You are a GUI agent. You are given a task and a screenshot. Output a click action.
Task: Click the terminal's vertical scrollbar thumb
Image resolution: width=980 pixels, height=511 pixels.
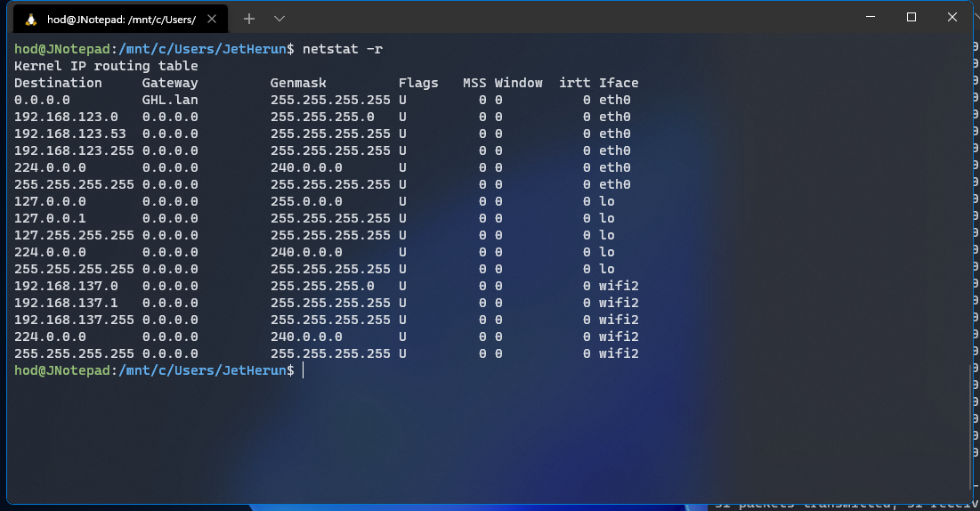(x=970, y=426)
